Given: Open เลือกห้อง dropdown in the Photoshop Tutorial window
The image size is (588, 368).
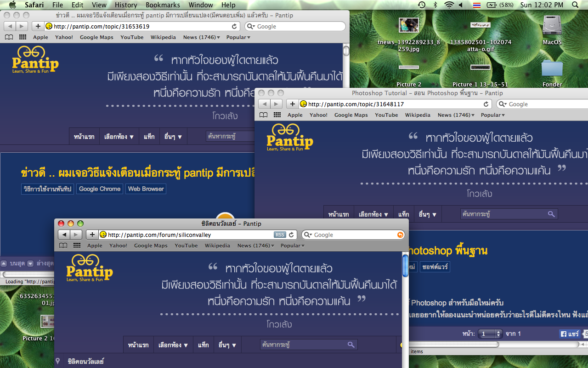Looking at the screenshot, I should (373, 214).
